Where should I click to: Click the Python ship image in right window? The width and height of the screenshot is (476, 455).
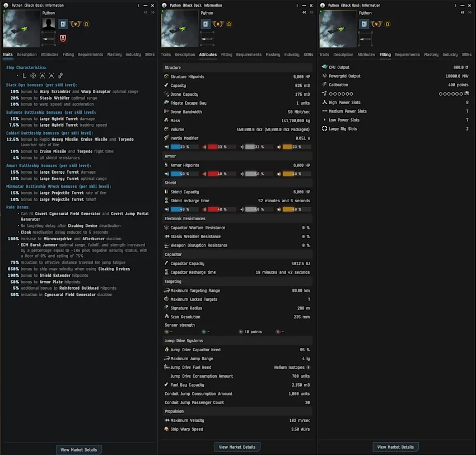click(x=338, y=29)
